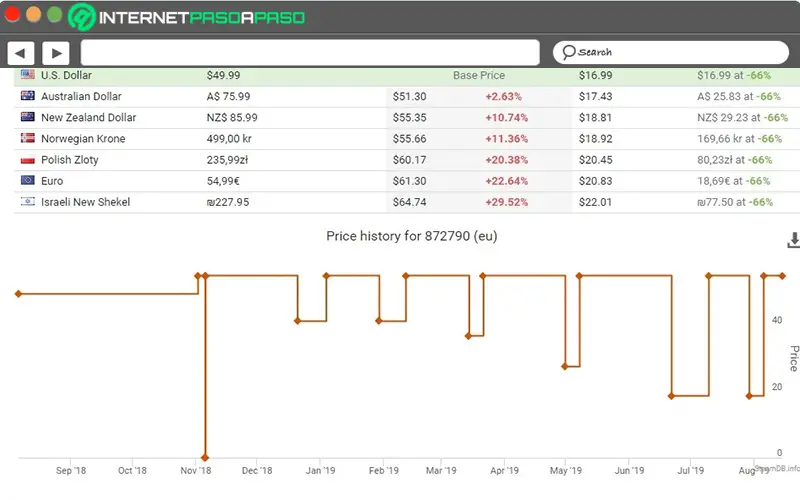
Task: Click the Euro +22.64% difference value
Action: [x=506, y=181]
